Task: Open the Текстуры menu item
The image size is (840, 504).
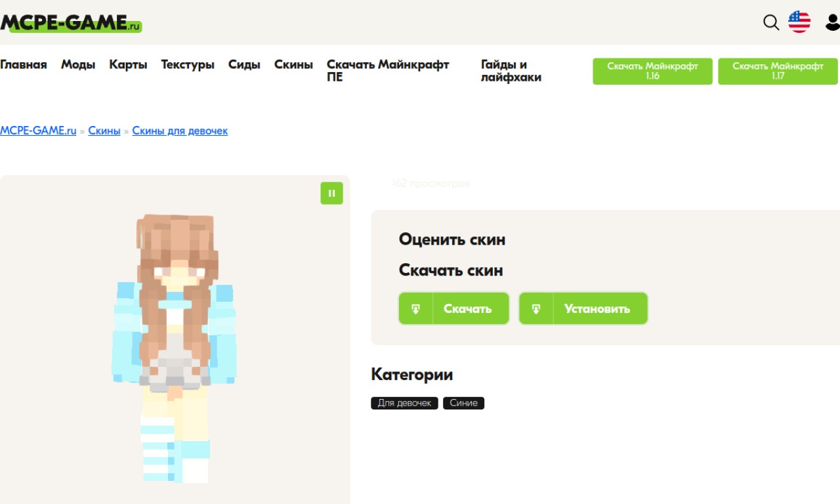Action: click(x=188, y=64)
